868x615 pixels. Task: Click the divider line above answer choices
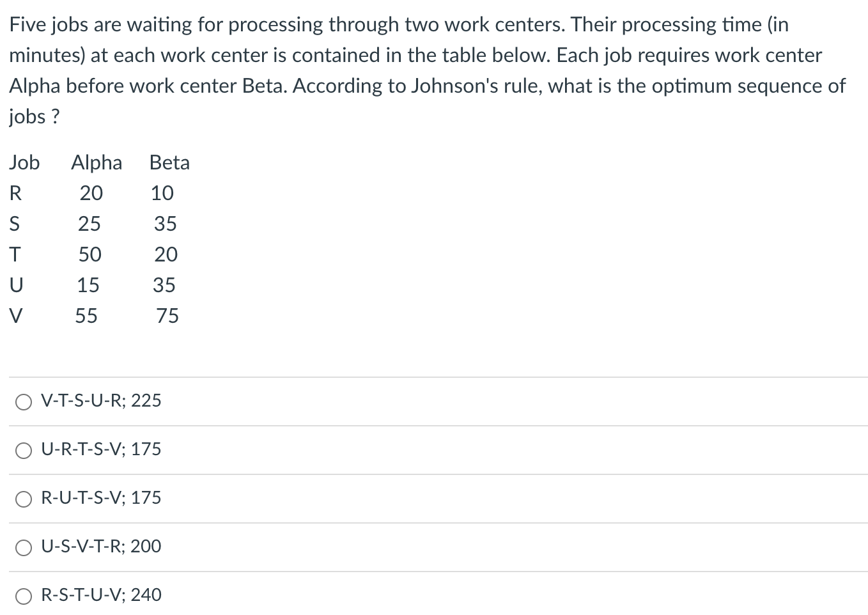click(434, 377)
